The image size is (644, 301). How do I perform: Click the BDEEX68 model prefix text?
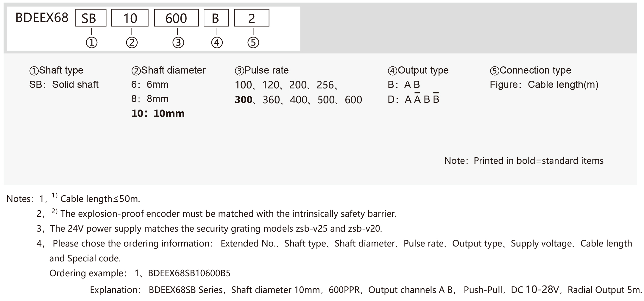[x=42, y=18]
